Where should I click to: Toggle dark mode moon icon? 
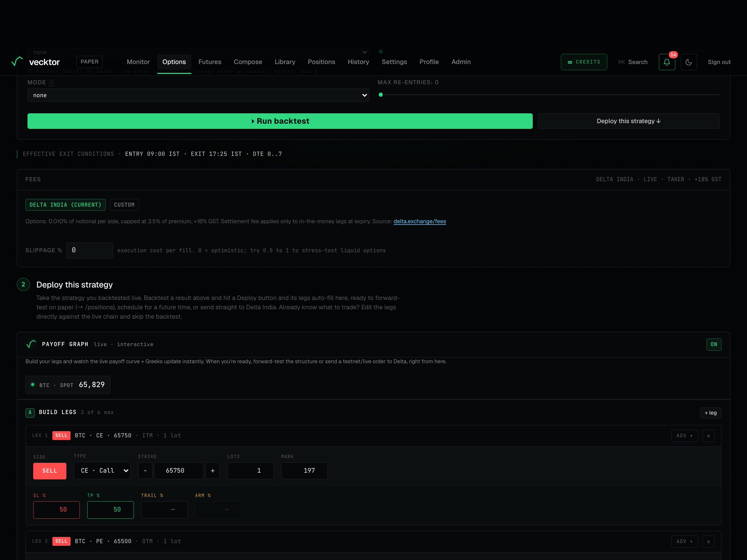(689, 62)
